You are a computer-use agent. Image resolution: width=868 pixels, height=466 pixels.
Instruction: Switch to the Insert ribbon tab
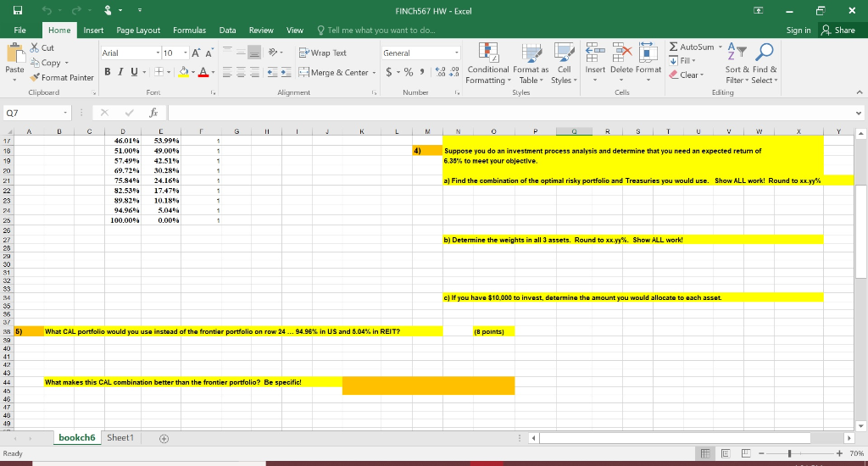click(x=93, y=30)
